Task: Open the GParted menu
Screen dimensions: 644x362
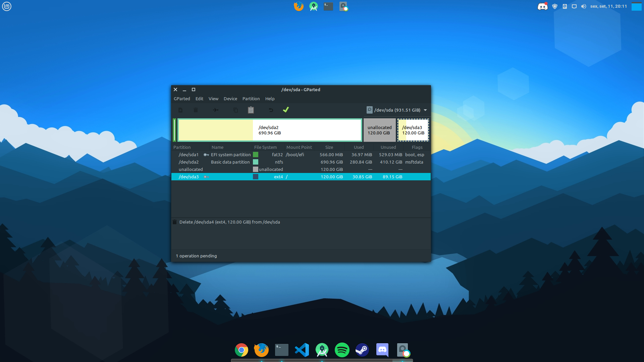Action: pos(182,99)
